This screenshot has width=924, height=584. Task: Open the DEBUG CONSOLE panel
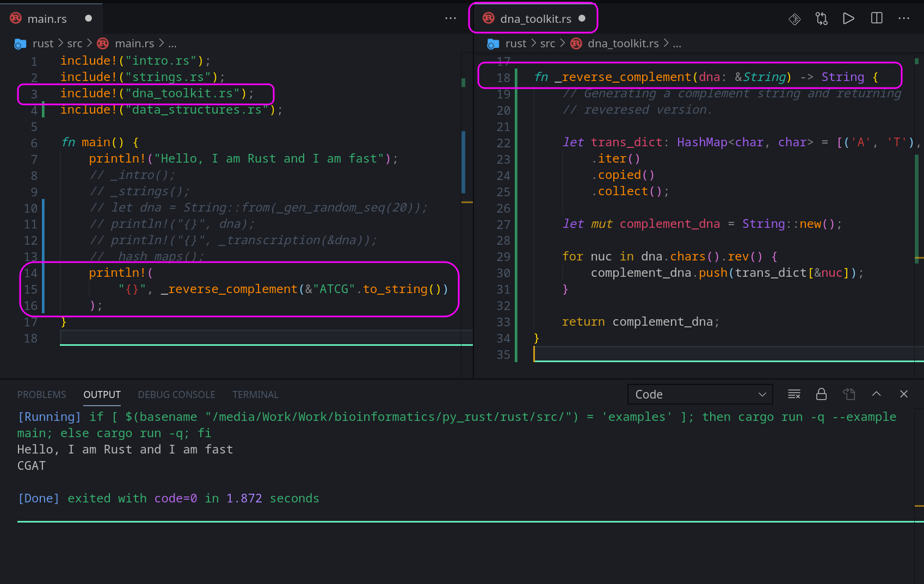coord(176,394)
